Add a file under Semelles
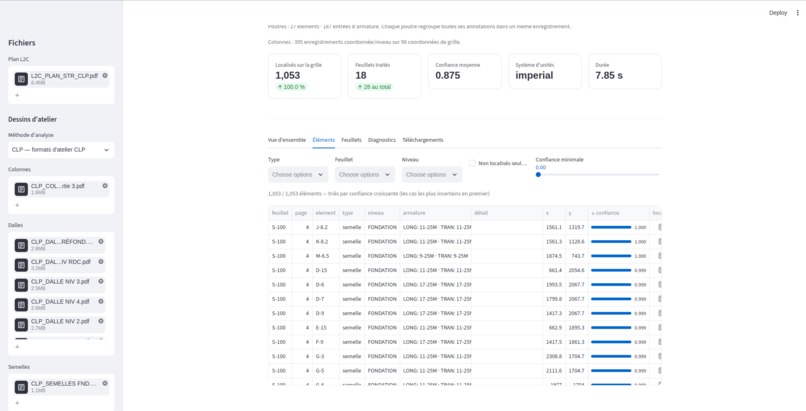The width and height of the screenshot is (806, 411). pos(17,403)
